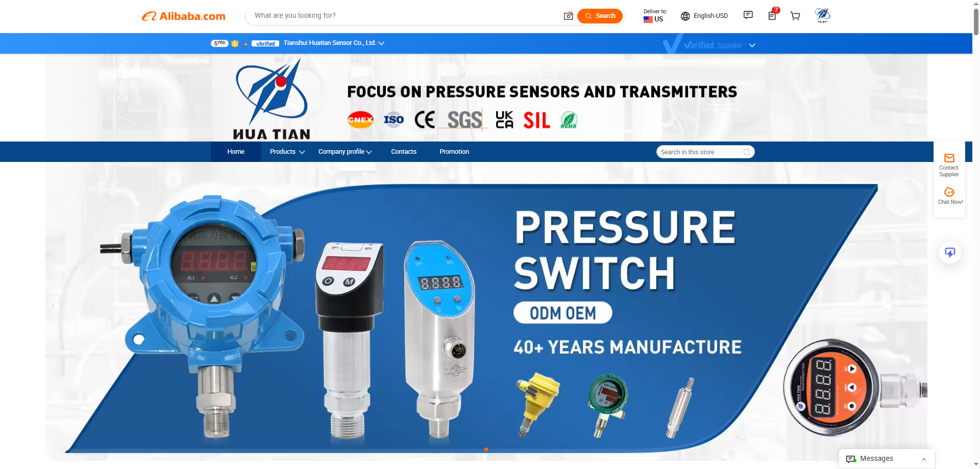Expand the Verified Supplier chevron
The width and height of the screenshot is (980, 469).
coord(752,45)
